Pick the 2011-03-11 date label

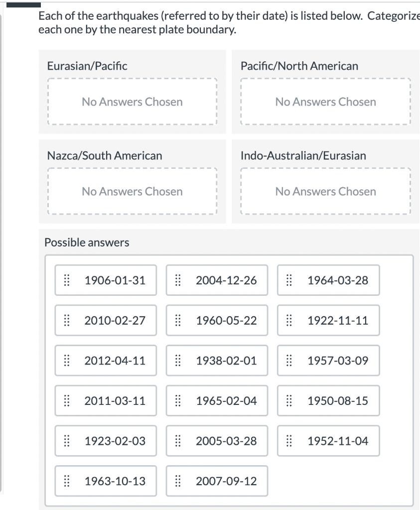click(115, 401)
